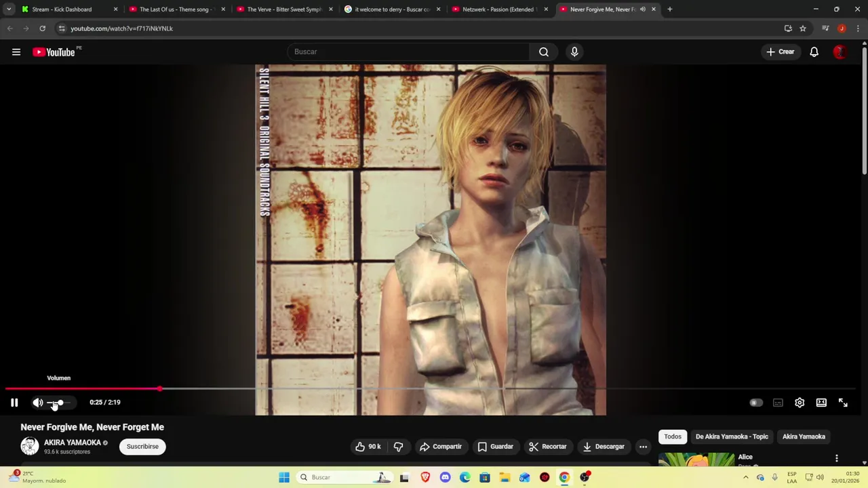Switch to theater mode
Screen dimensions: 868x488
821,403
